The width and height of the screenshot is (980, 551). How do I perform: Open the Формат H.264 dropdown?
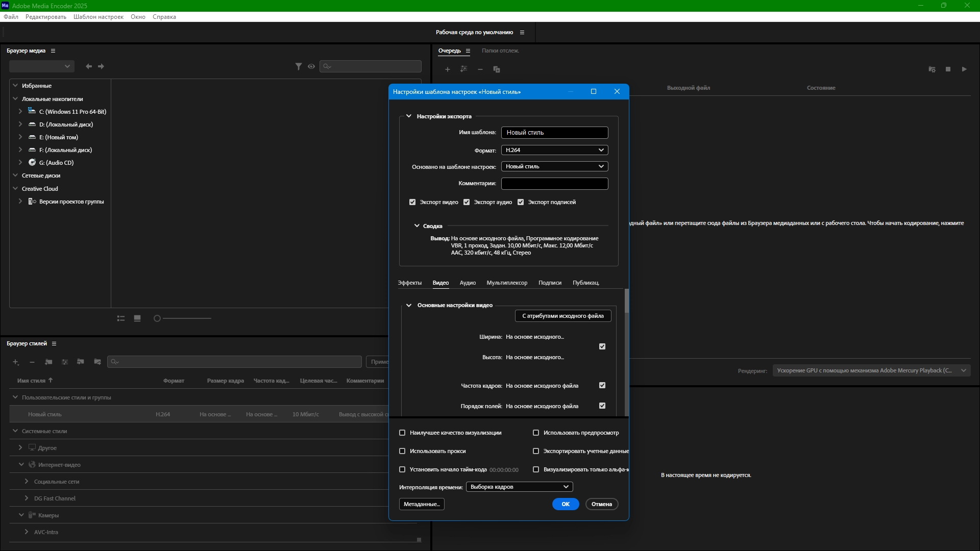(554, 150)
